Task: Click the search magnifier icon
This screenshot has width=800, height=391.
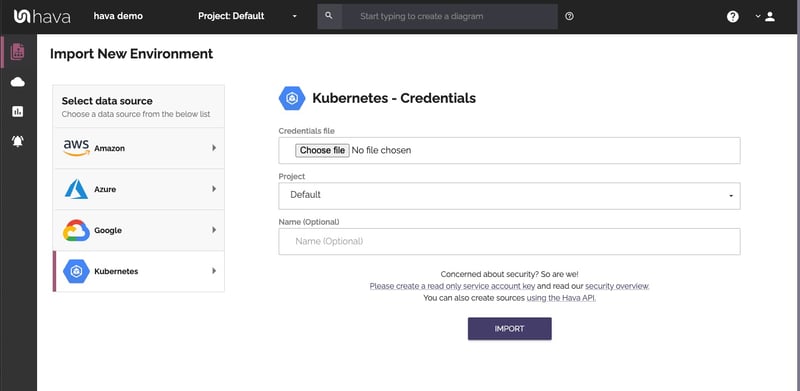Action: pos(329,16)
